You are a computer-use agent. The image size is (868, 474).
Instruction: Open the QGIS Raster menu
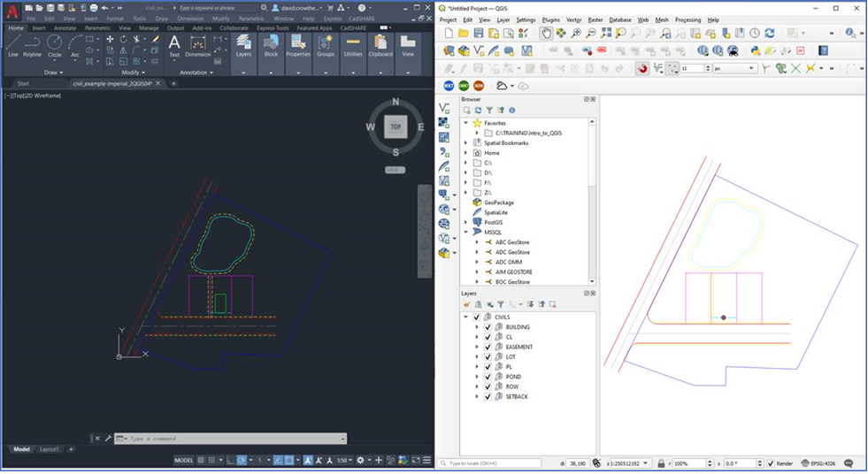click(x=595, y=20)
